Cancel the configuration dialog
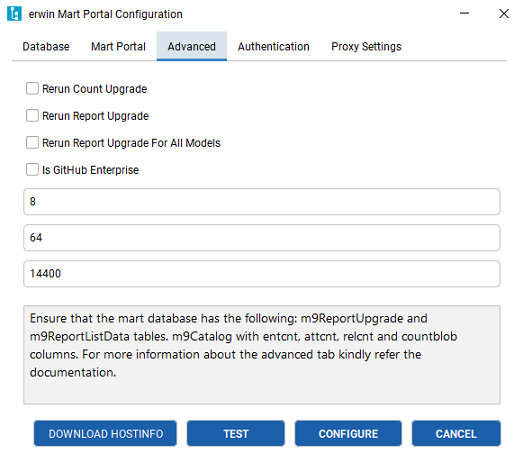 point(456,433)
